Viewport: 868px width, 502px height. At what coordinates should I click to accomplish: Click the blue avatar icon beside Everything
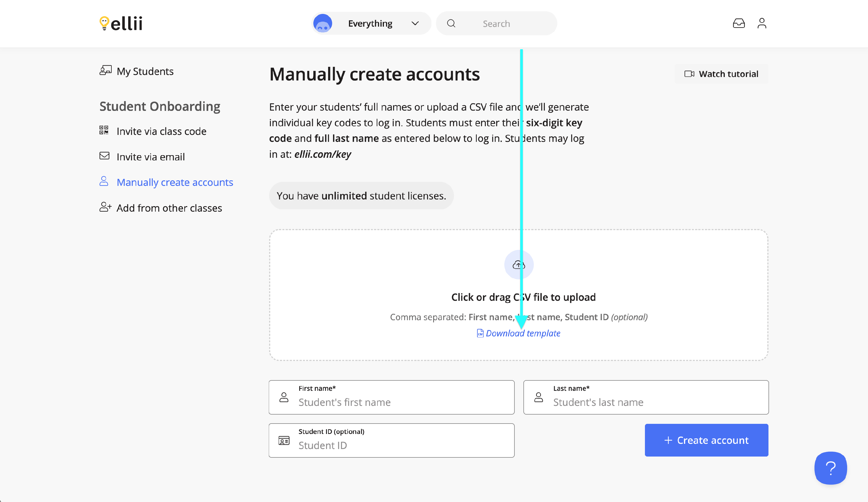pyautogui.click(x=323, y=23)
